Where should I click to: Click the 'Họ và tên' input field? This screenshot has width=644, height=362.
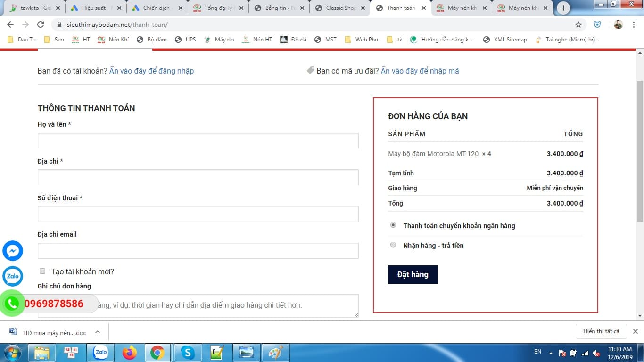(x=198, y=140)
